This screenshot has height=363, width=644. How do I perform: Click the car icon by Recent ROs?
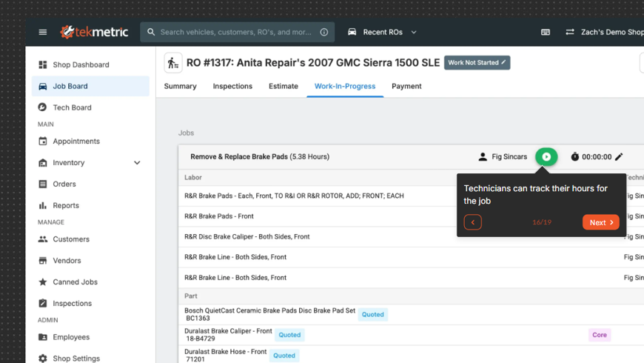(x=352, y=32)
